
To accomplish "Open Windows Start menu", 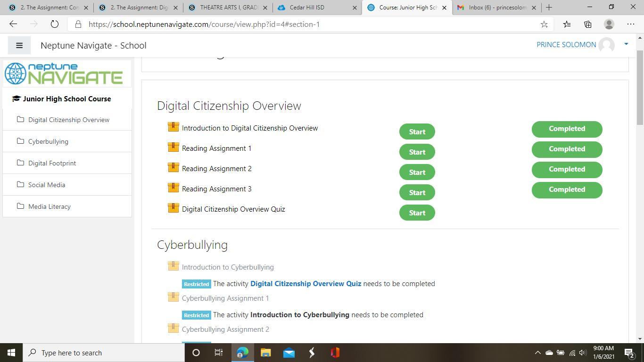I will [11, 353].
